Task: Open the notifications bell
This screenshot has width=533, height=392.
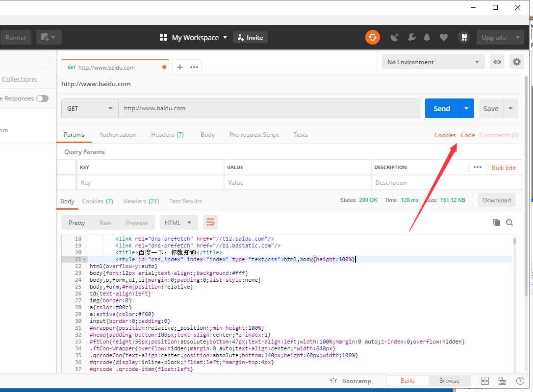Action: point(427,37)
